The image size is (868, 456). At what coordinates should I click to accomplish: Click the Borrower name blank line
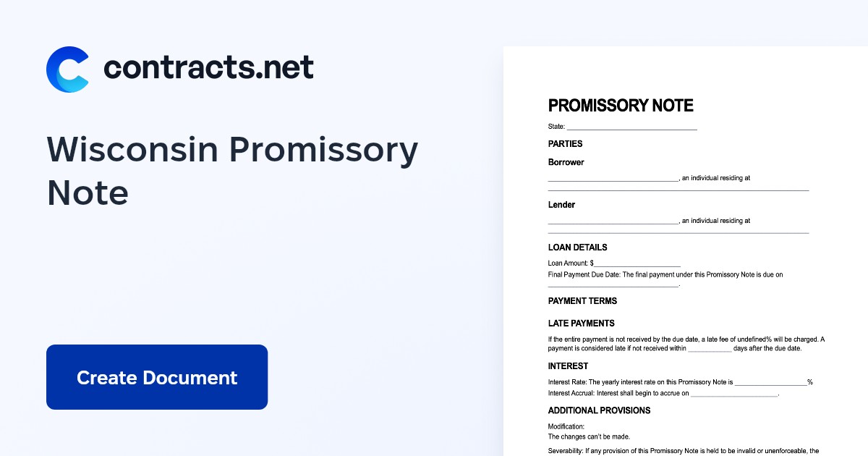click(613, 179)
